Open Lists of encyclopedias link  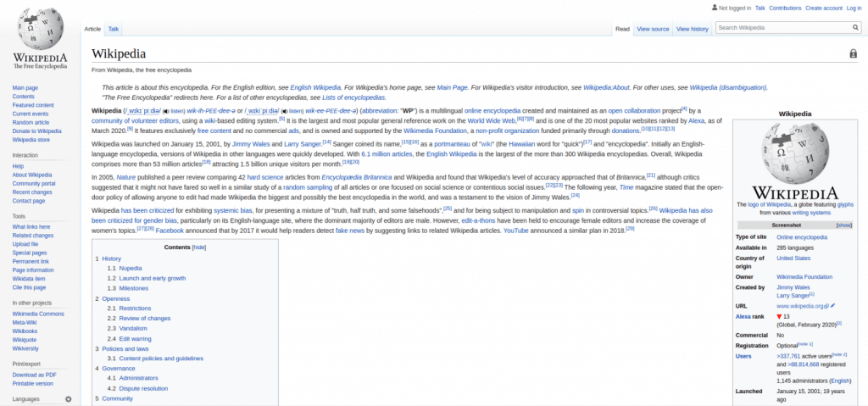tap(353, 97)
